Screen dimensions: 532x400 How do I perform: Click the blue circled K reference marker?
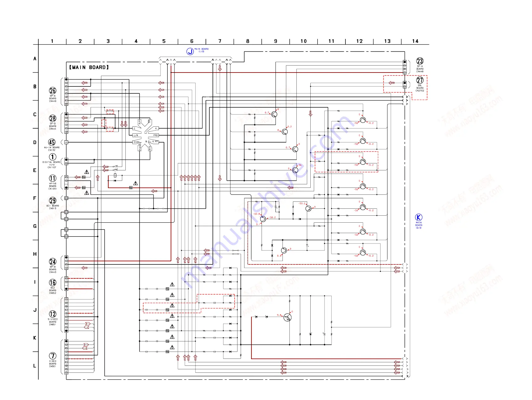419,217
